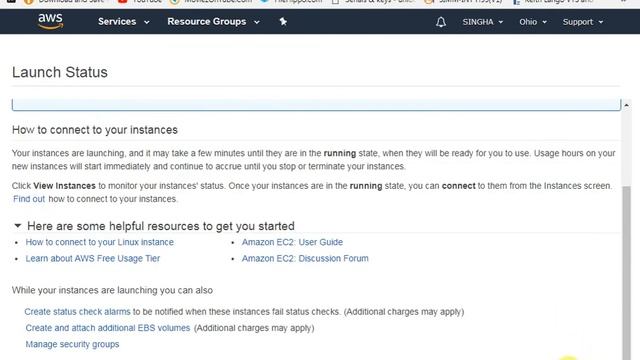Screen dimensions: 640x360
Task: Open Amazon EC2: User Guide link
Action: [292, 242]
